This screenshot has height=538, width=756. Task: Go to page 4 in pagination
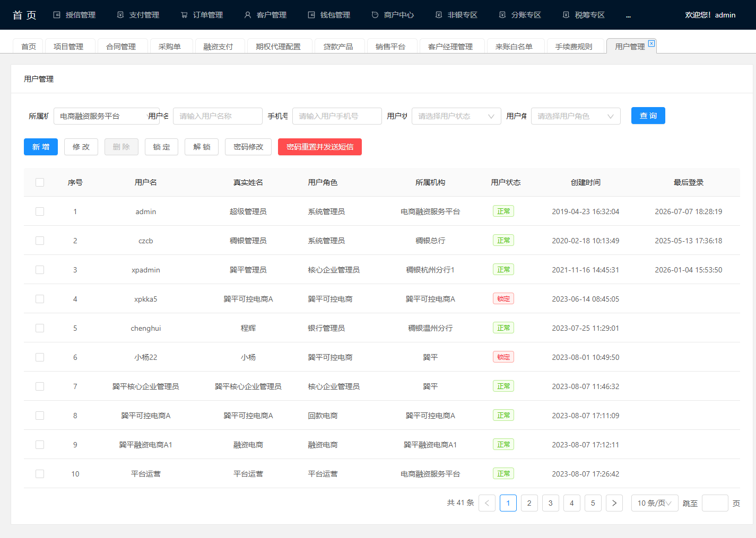(x=572, y=503)
